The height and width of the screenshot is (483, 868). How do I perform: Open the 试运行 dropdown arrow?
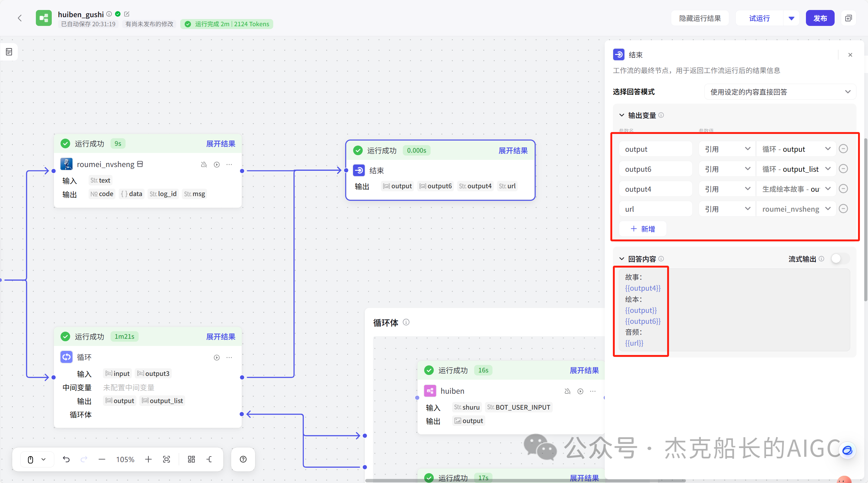[x=791, y=18]
